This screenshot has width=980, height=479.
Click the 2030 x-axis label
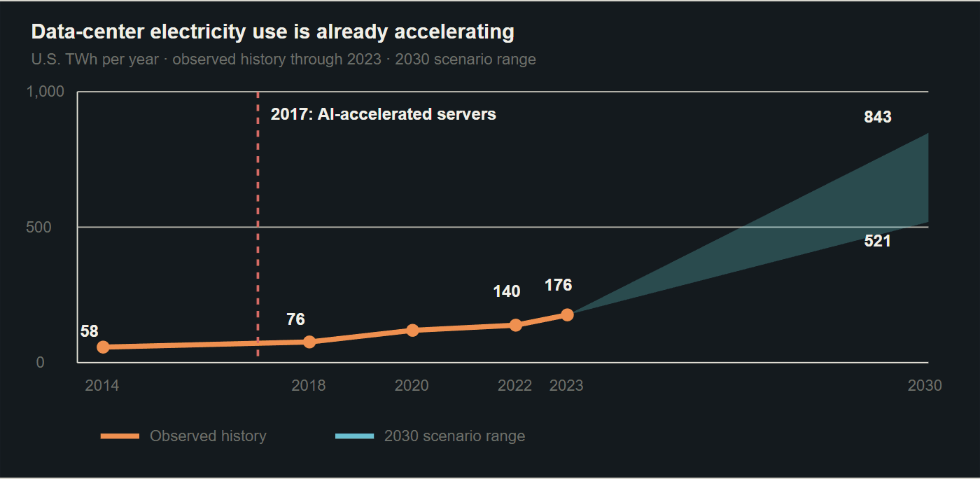pyautogui.click(x=925, y=385)
